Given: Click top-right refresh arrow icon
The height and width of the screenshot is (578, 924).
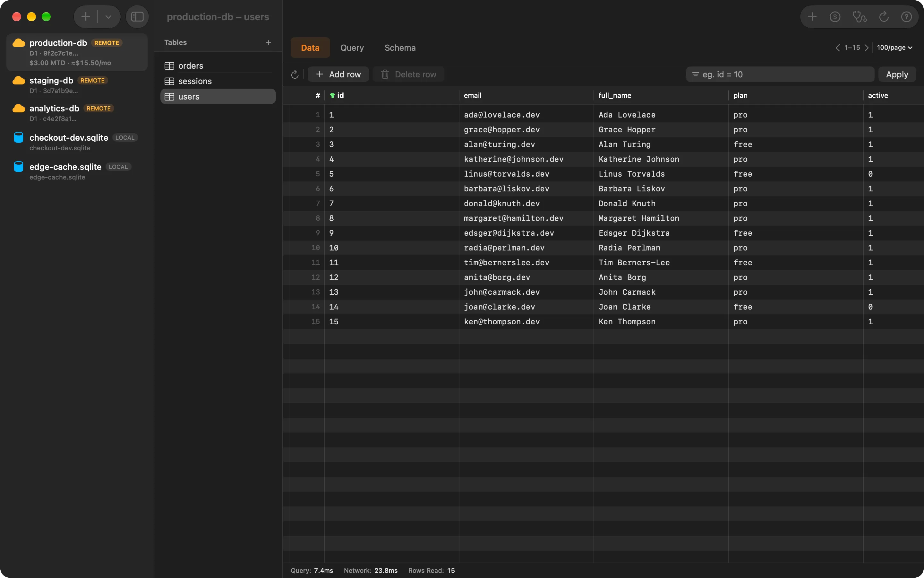Looking at the screenshot, I should point(884,17).
